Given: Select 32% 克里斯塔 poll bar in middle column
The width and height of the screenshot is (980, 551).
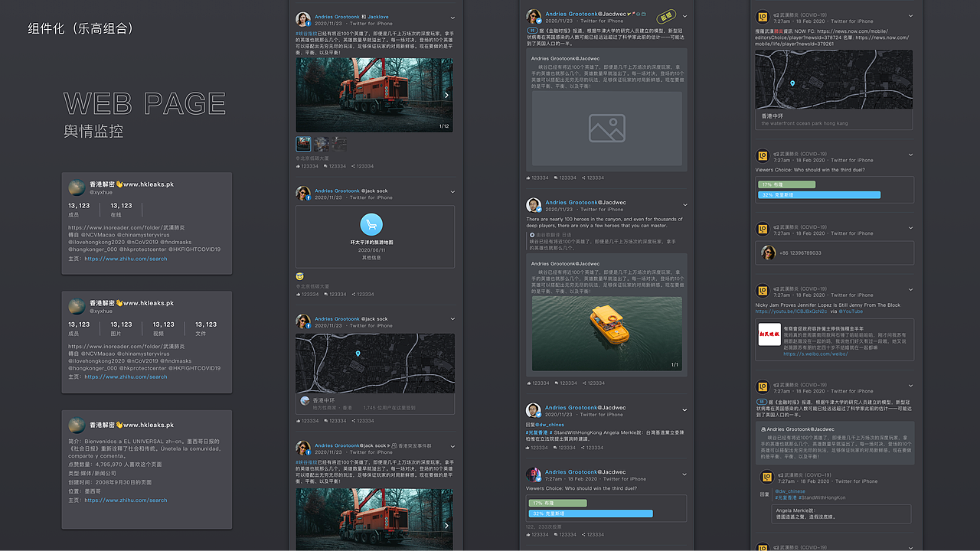Looking at the screenshot, I should (x=590, y=514).
